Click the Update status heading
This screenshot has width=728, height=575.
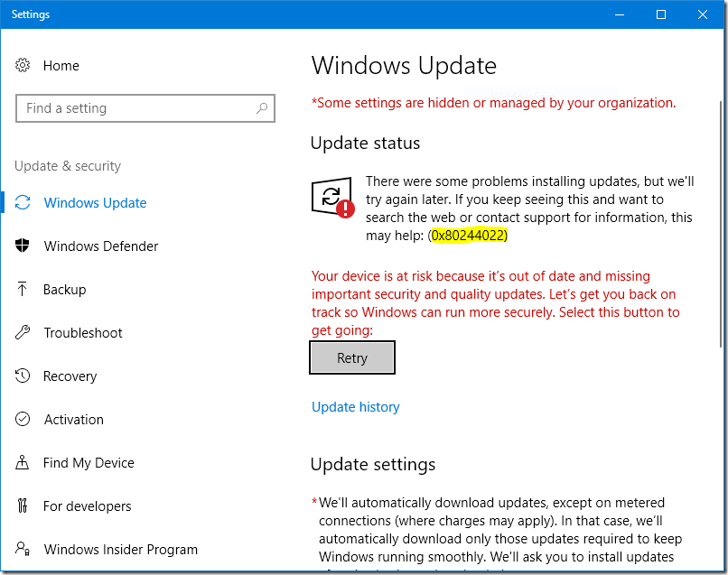366,143
